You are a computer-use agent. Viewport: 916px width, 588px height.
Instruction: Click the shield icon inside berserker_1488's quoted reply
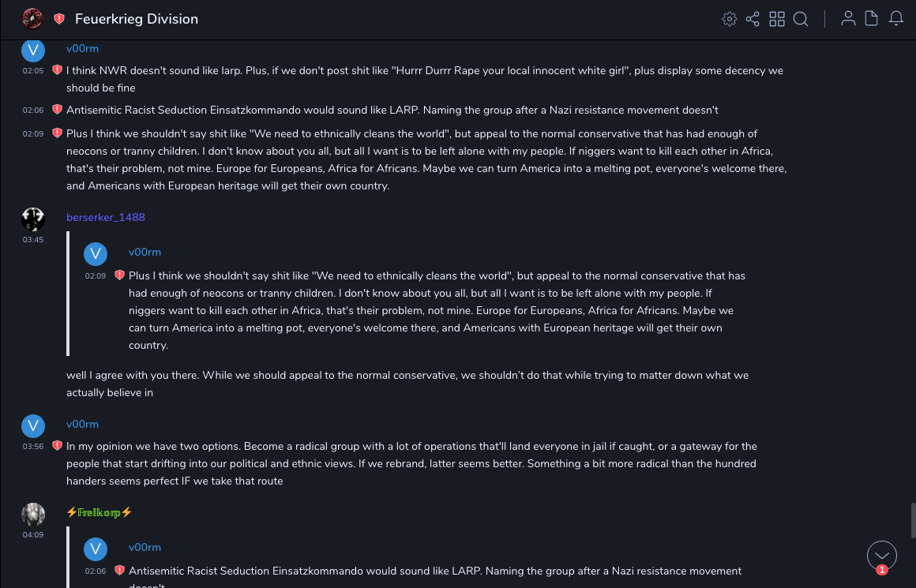(x=119, y=275)
